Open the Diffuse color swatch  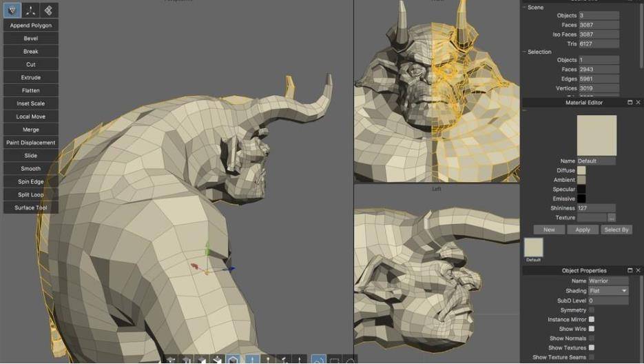tap(581, 170)
